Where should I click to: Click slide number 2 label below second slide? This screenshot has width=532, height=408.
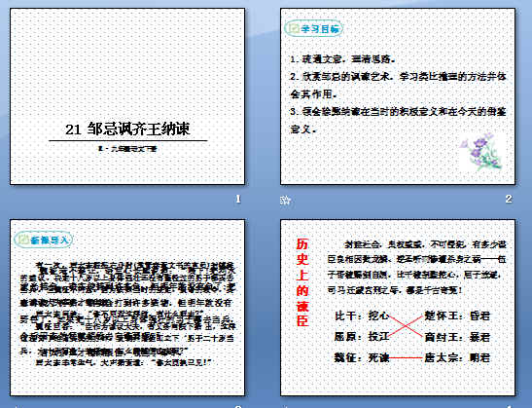coord(509,199)
